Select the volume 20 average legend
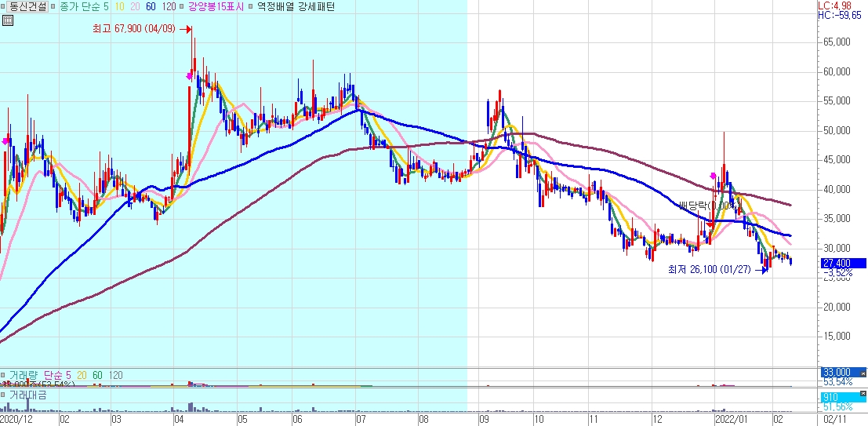868x426 pixels. tap(82, 376)
